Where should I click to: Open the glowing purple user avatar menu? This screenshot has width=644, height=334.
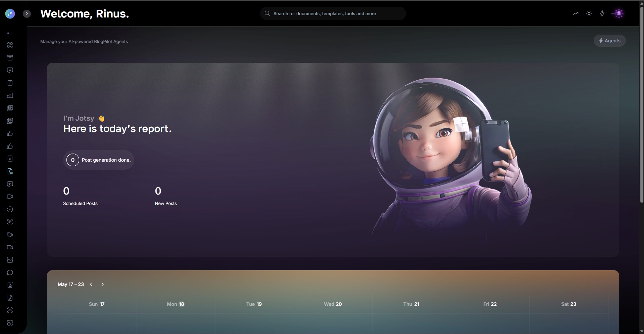point(618,13)
